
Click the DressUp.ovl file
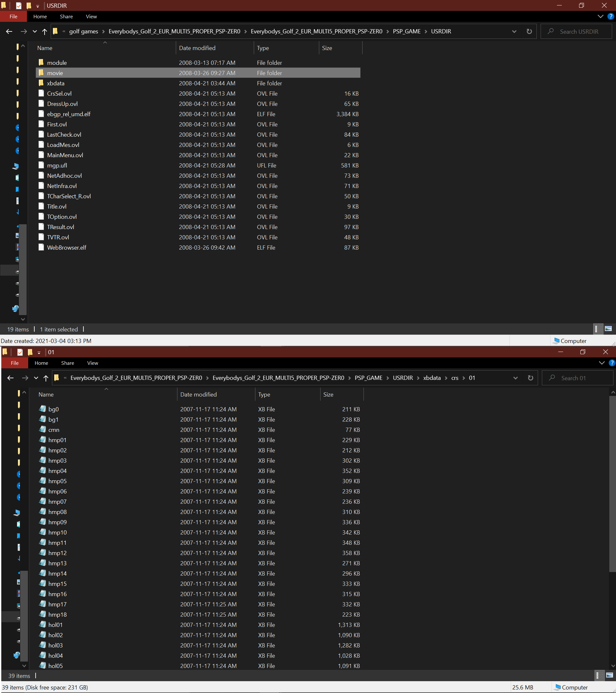[x=62, y=104]
